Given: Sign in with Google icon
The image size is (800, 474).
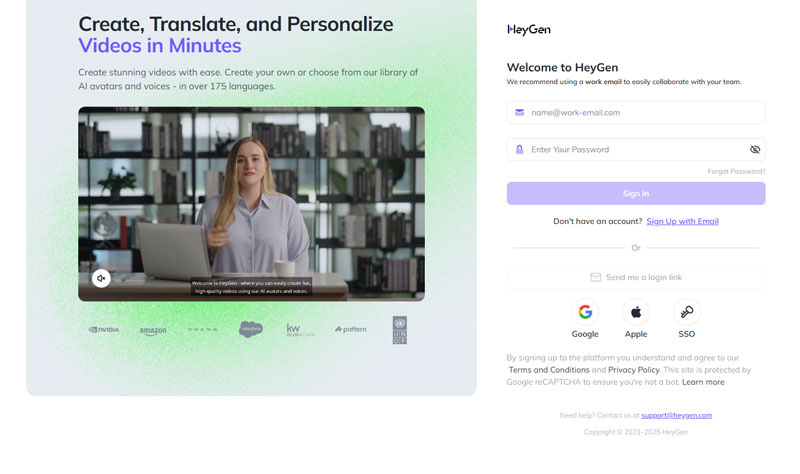Looking at the screenshot, I should pyautogui.click(x=585, y=312).
